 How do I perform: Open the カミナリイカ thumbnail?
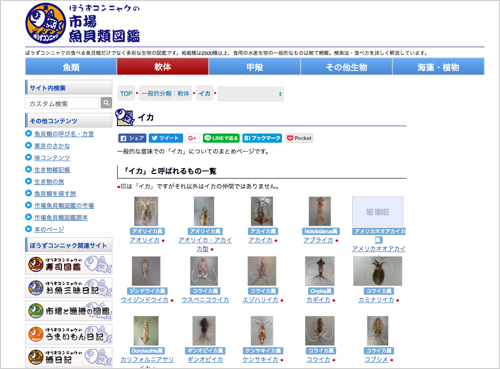378,271
